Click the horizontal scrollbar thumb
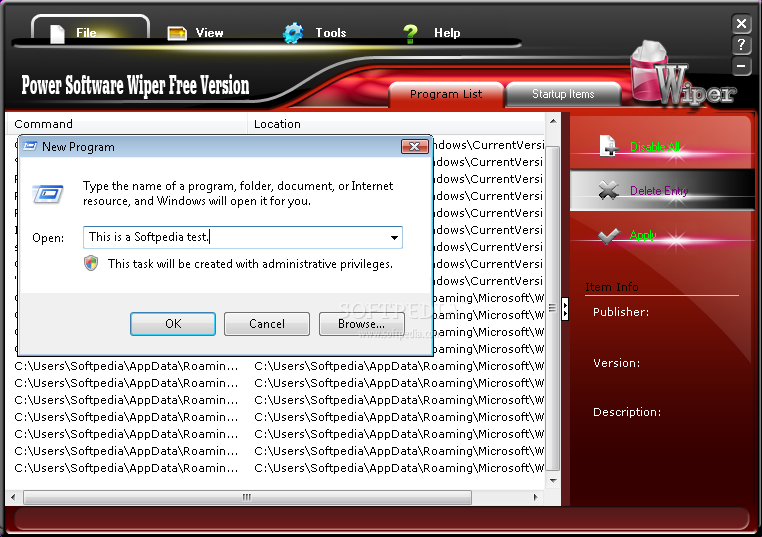Image resolution: width=762 pixels, height=537 pixels. [247, 497]
